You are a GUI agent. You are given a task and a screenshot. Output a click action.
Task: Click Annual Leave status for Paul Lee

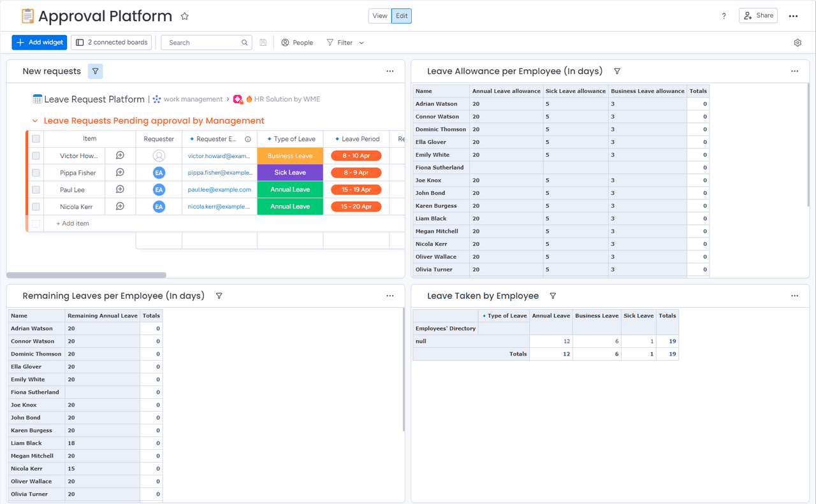coord(290,189)
